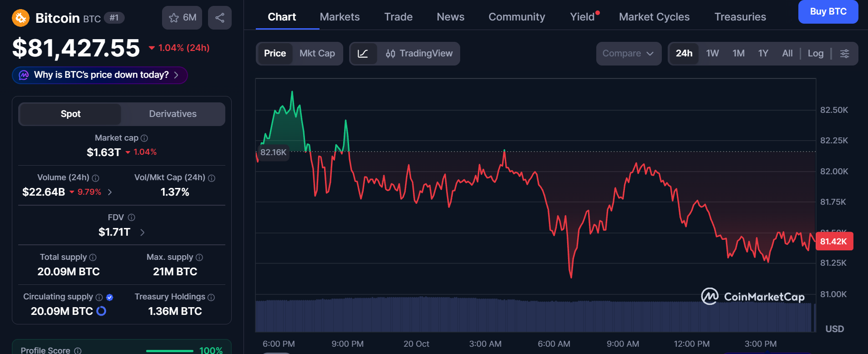Select the Spot toggle
This screenshot has width=868, height=354.
pyautogui.click(x=71, y=114)
